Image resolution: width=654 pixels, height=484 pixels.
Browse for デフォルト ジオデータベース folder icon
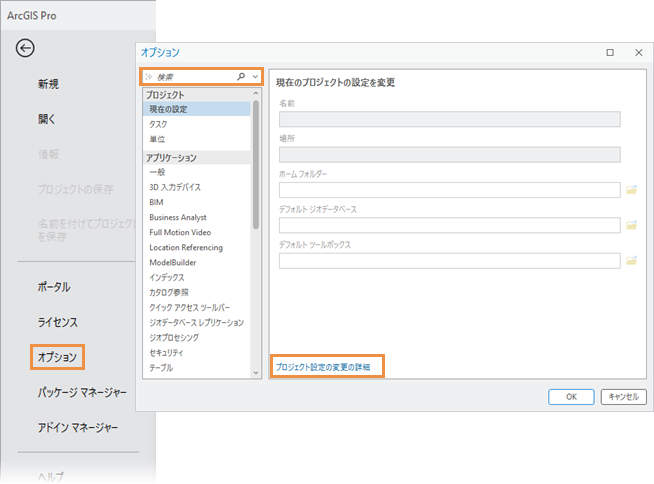pyautogui.click(x=631, y=225)
